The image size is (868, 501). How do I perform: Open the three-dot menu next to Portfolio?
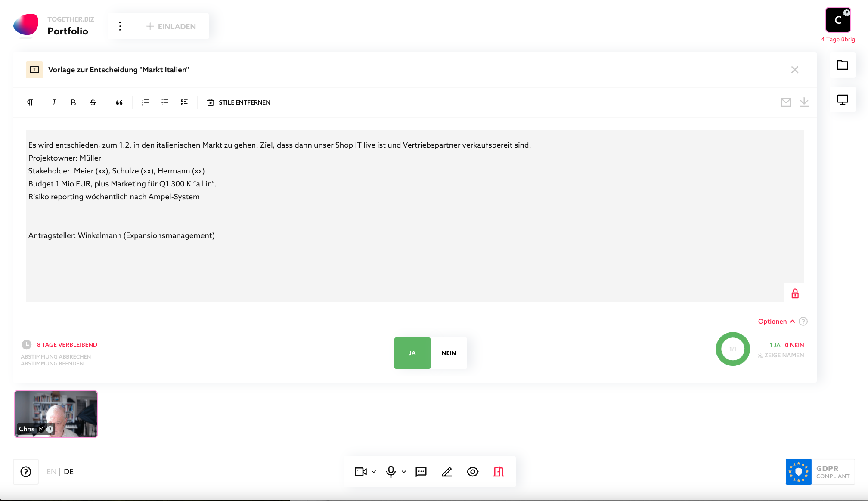120,26
